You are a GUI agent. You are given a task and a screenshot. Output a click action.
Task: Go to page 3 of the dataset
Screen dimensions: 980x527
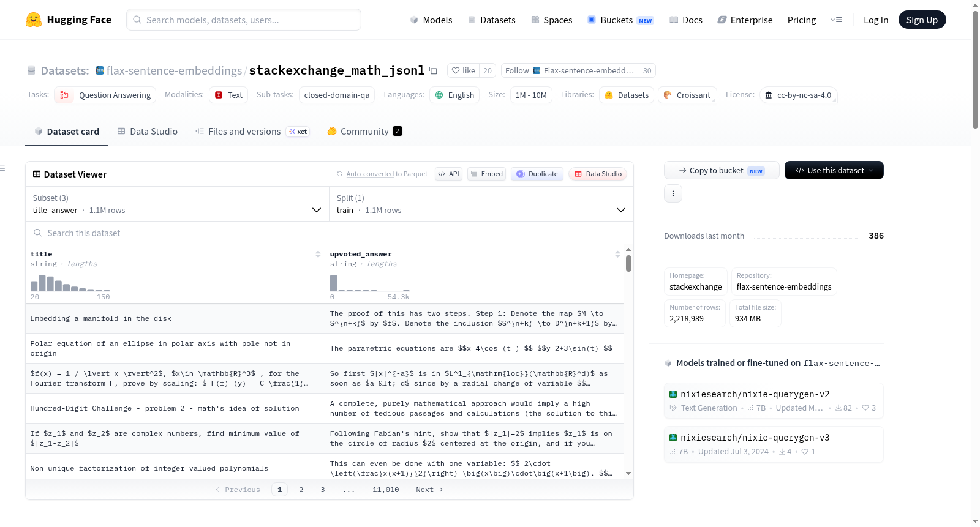coord(323,490)
